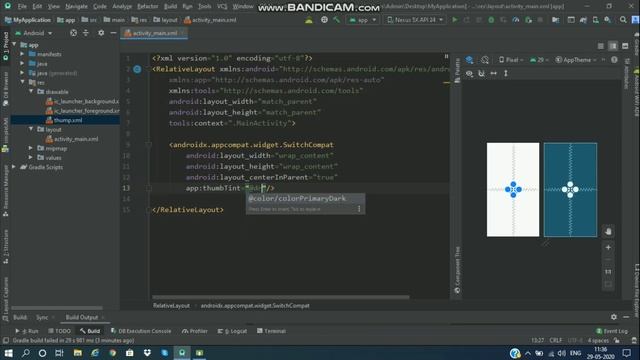Accept @color/colorPrimaryDark autocomplete suggestion
Viewport: 640px width, 360px height.
click(305, 198)
